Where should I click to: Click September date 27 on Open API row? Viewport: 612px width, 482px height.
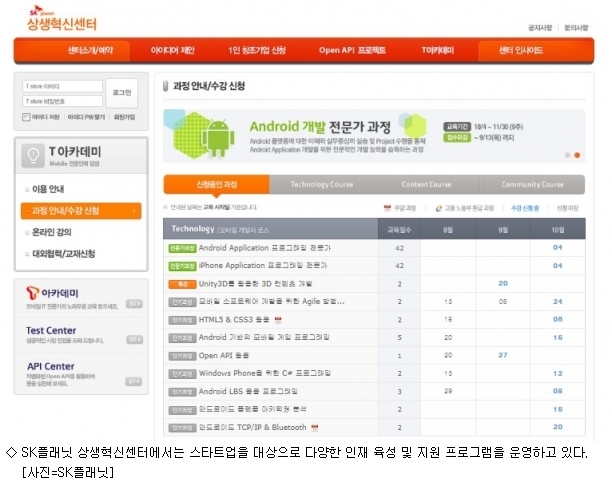(x=503, y=356)
